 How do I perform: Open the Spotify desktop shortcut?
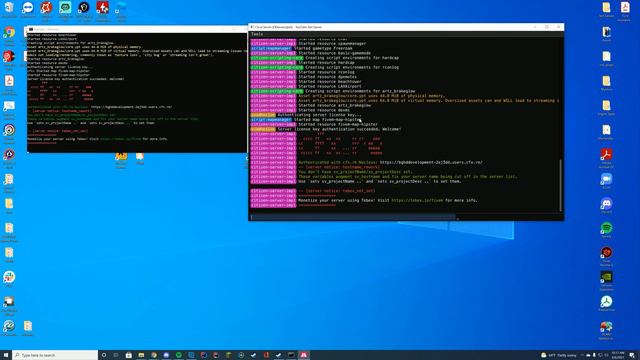tap(606, 228)
